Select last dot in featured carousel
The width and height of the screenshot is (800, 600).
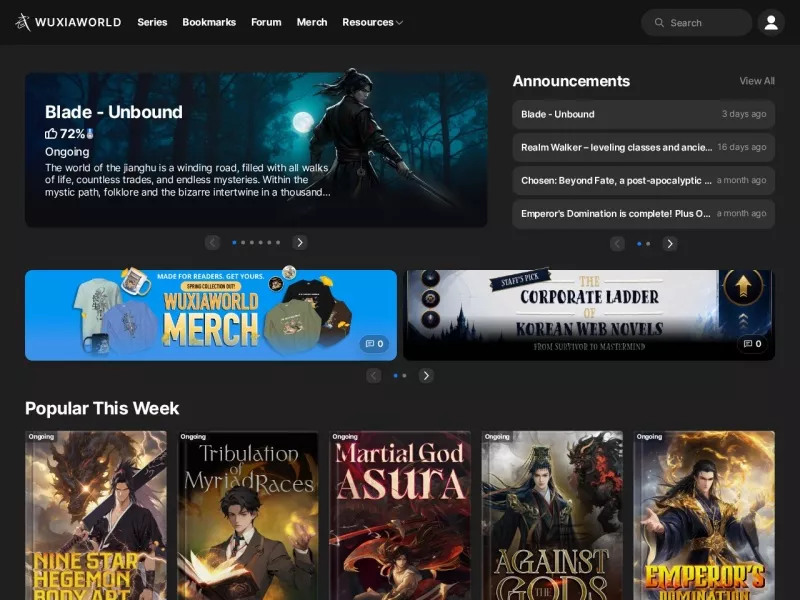[x=278, y=242]
